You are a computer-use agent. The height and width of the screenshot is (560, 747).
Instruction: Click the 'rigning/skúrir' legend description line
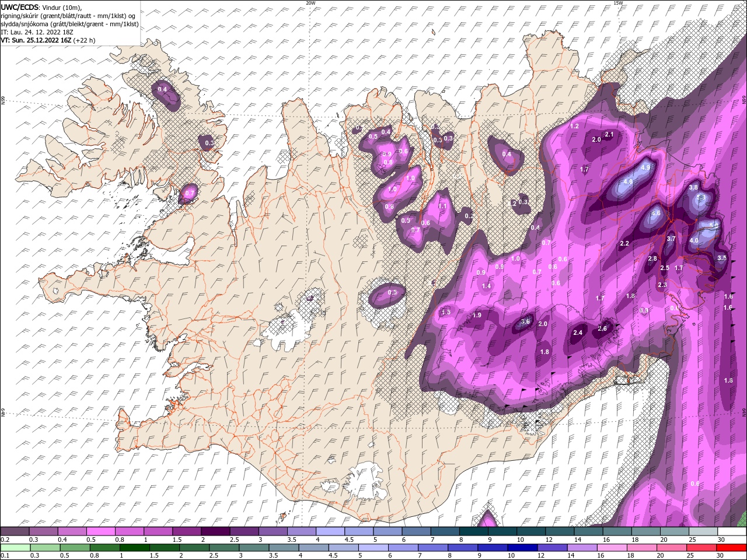[x=68, y=16]
